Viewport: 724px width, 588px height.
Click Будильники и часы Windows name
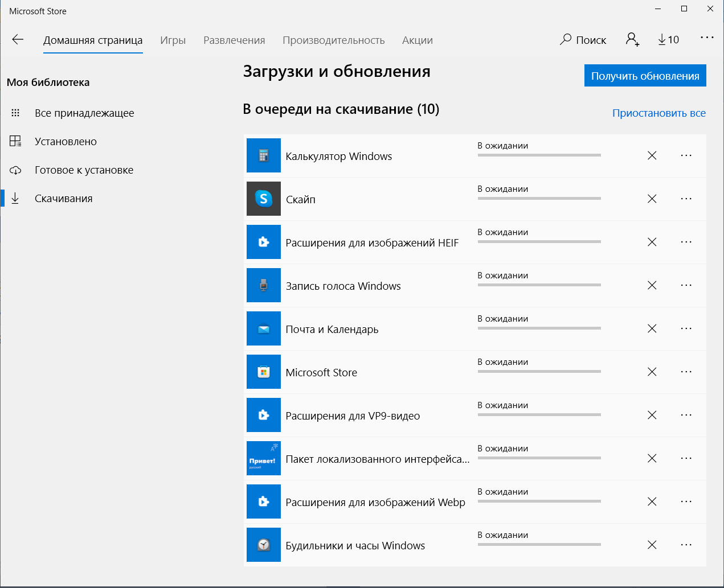[355, 546]
